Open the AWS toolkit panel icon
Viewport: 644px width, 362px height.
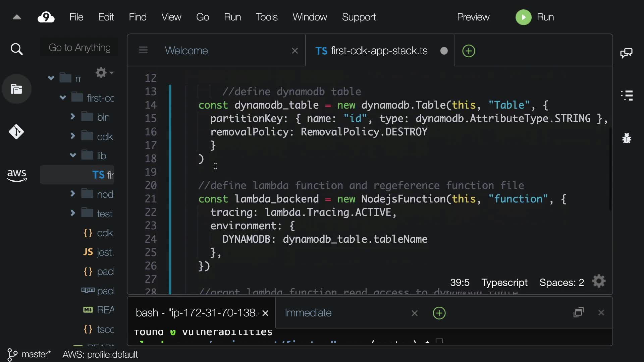coord(16,175)
